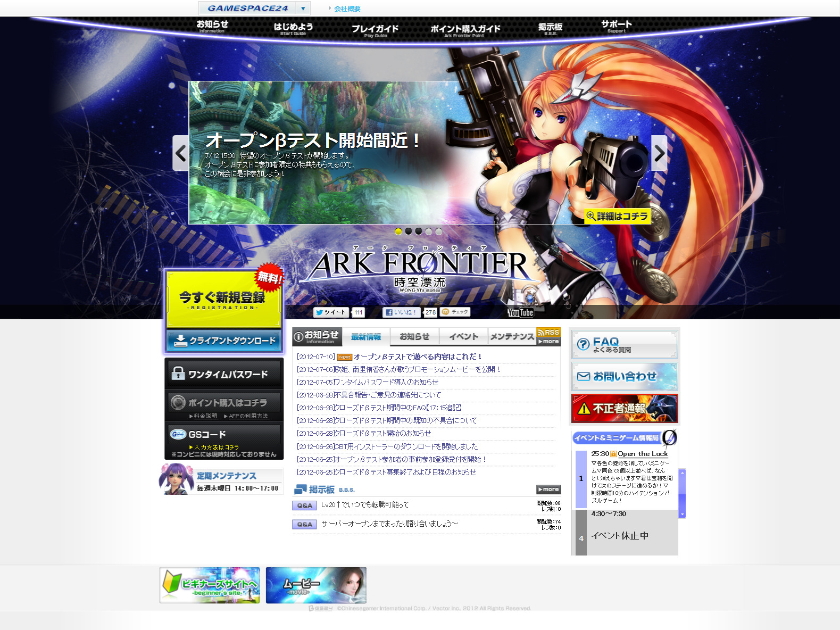Click more button under RSS
The height and width of the screenshot is (630, 840).
tap(548, 342)
